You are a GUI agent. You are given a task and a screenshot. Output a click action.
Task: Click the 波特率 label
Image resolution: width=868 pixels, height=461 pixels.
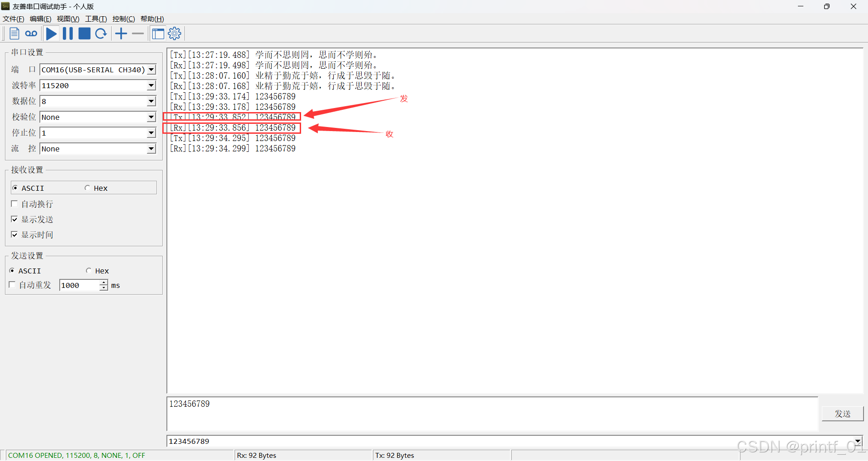pyautogui.click(x=24, y=85)
